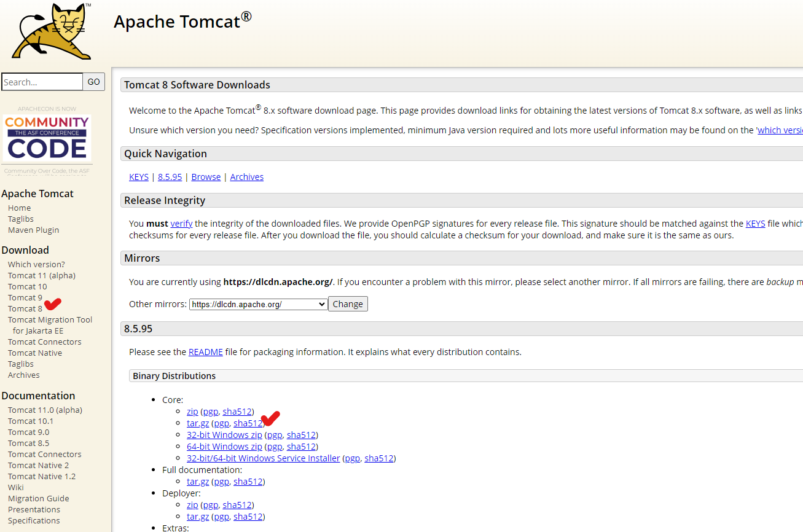Download the Core zip binary
The width and height of the screenshot is (803, 532).
[192, 412]
